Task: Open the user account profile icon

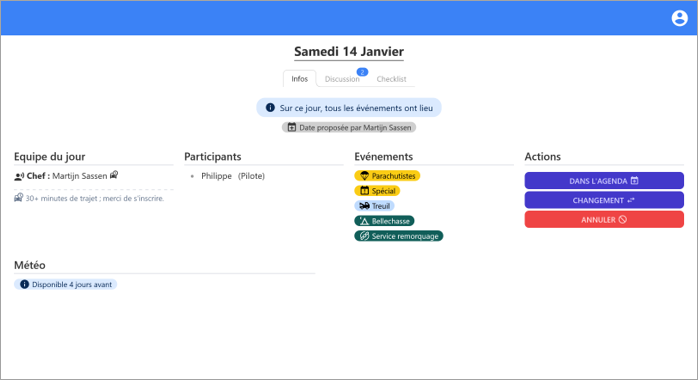Action: coord(679,18)
